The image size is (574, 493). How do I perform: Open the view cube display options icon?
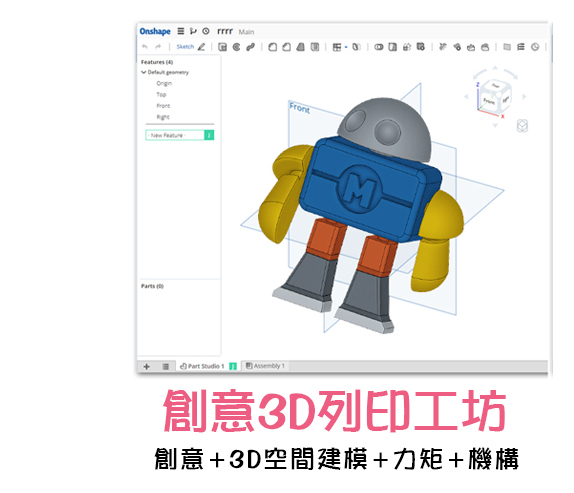pos(522,126)
